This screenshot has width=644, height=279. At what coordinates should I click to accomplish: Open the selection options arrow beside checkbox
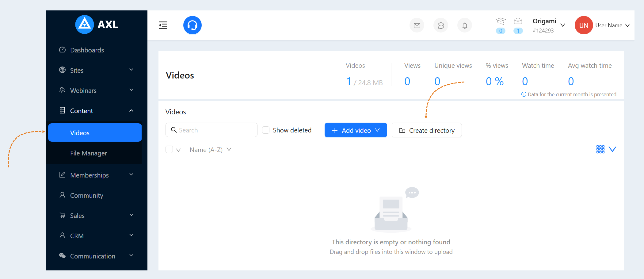[x=178, y=150]
